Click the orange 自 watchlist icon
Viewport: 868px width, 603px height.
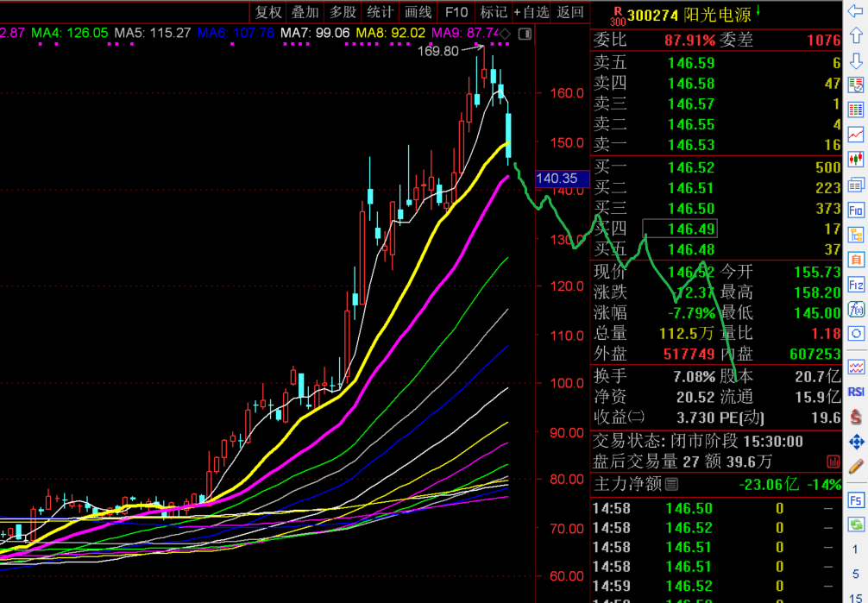point(856,260)
